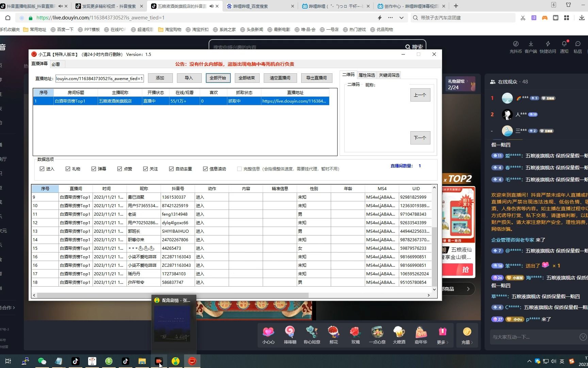Click the 在线观众 online audience people icon
The image size is (588, 368).
493,82
